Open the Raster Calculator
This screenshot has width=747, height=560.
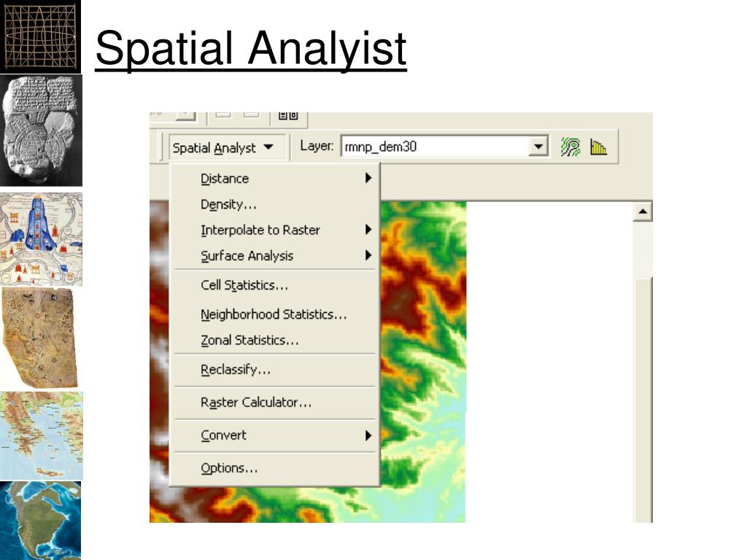pos(274,402)
